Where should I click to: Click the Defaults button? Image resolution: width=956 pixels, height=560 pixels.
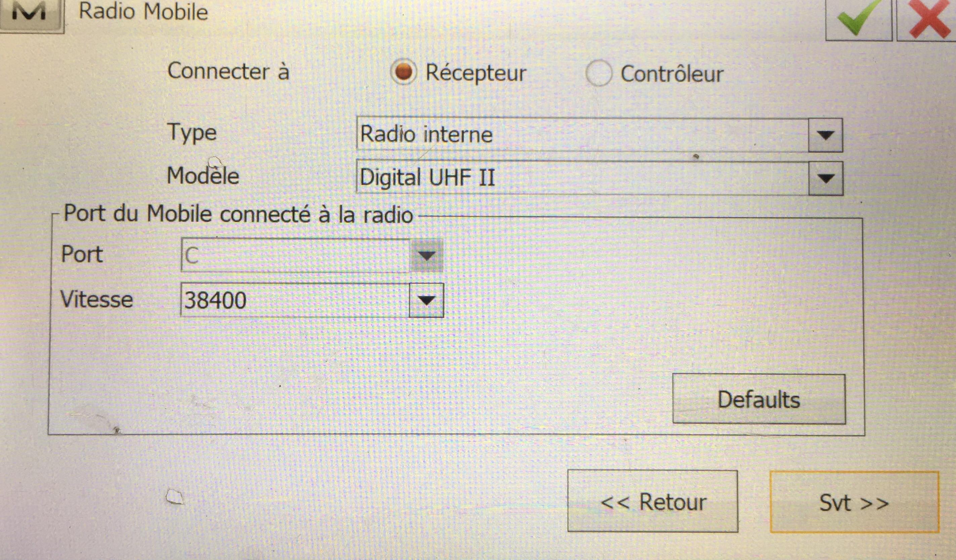pyautogui.click(x=759, y=399)
